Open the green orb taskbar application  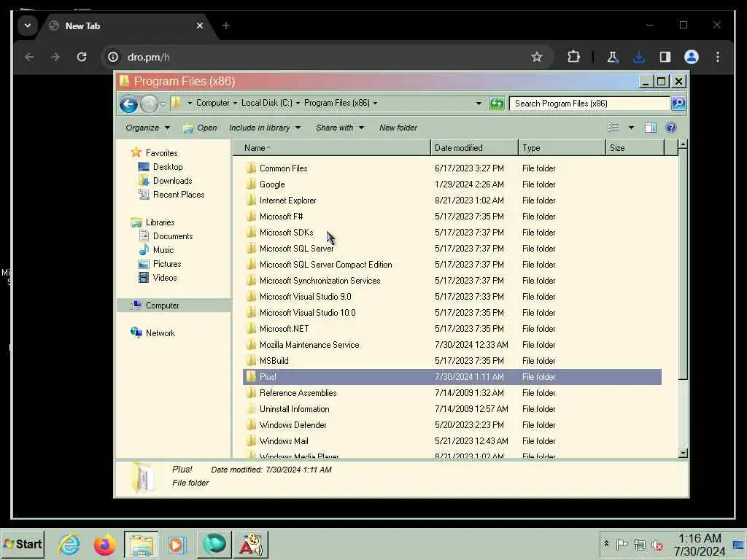click(214, 544)
